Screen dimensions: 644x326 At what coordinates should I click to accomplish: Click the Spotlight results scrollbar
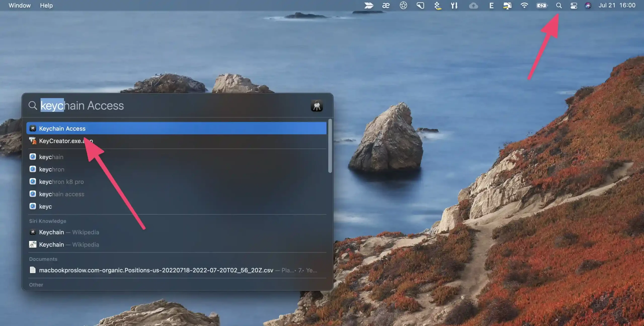[330, 146]
